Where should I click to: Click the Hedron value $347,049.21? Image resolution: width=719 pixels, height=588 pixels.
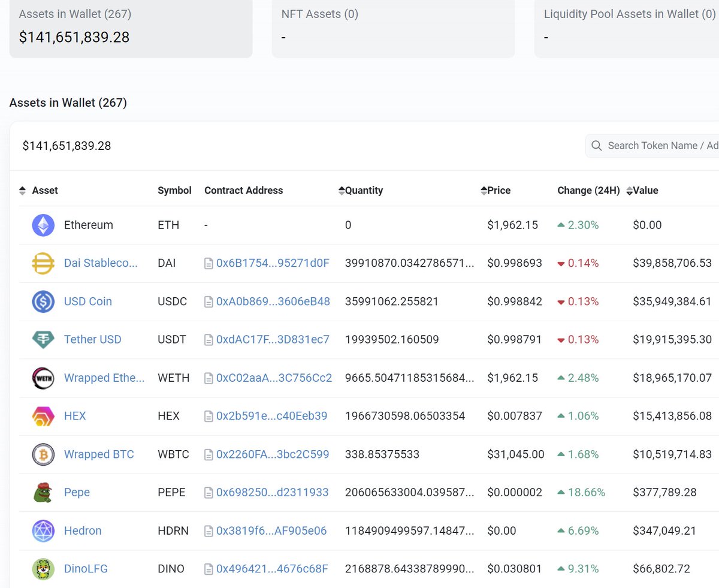coord(664,530)
